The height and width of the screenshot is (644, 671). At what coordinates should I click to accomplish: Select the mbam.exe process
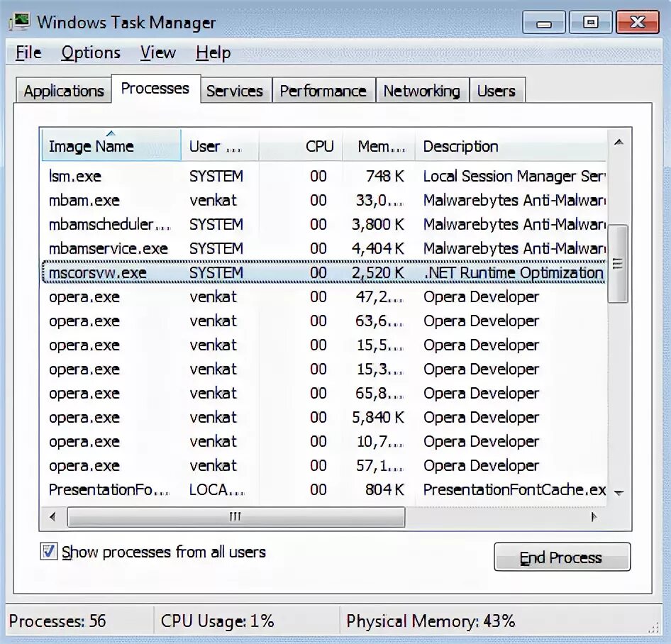click(x=324, y=200)
